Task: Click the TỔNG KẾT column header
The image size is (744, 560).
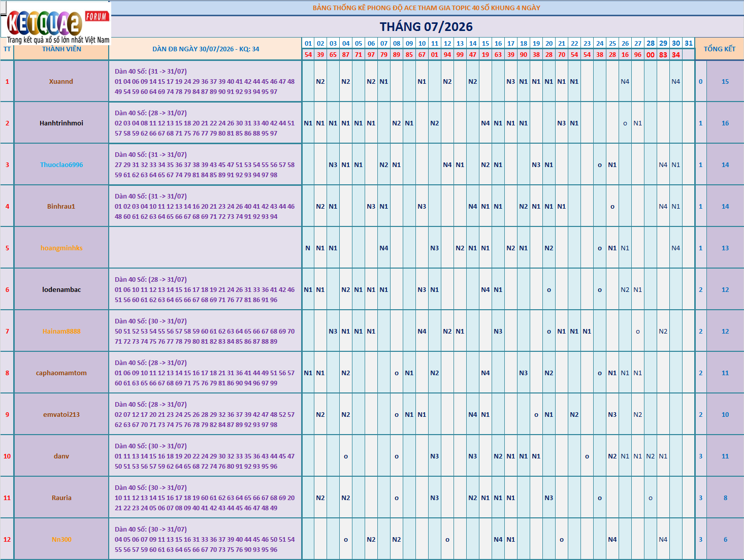Action: (719, 49)
